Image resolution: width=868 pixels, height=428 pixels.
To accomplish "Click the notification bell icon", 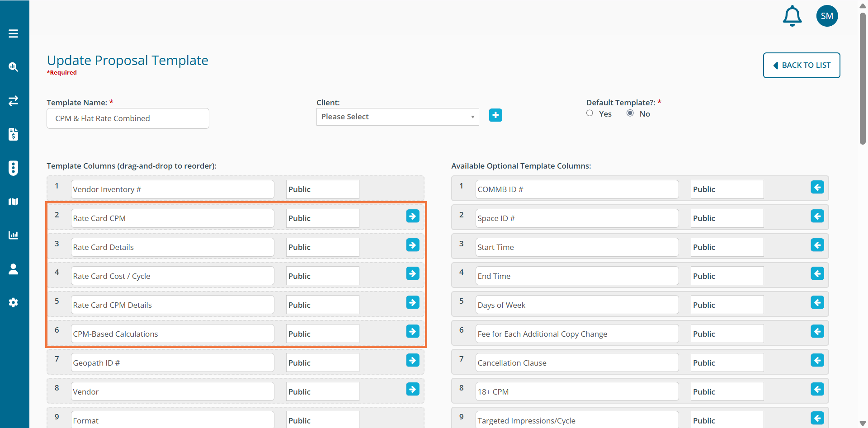I will [x=792, y=16].
